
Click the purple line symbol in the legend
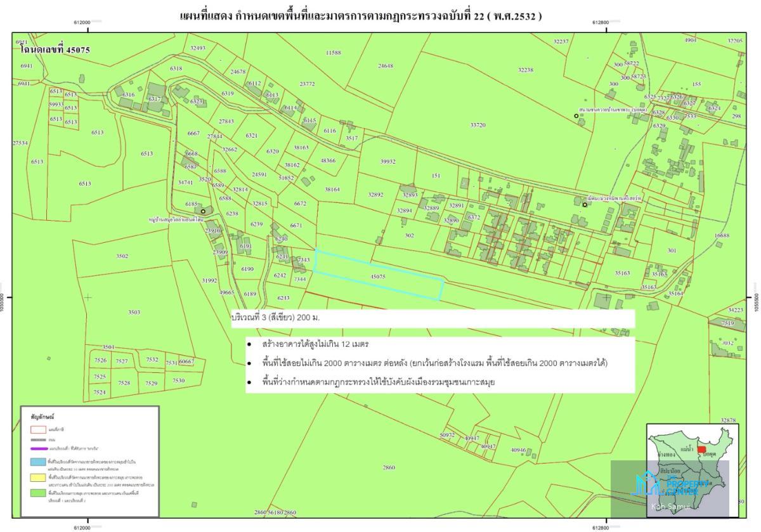38,448
